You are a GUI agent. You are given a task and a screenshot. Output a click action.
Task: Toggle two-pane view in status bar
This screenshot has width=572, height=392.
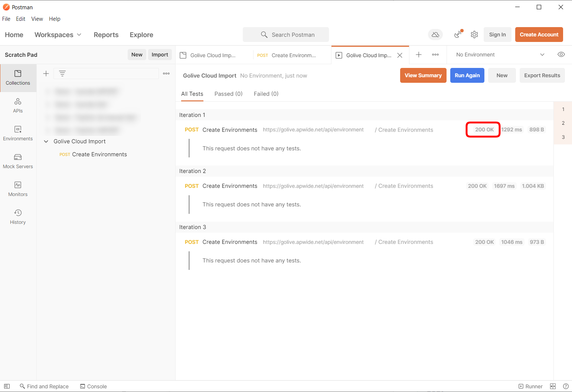click(x=553, y=386)
